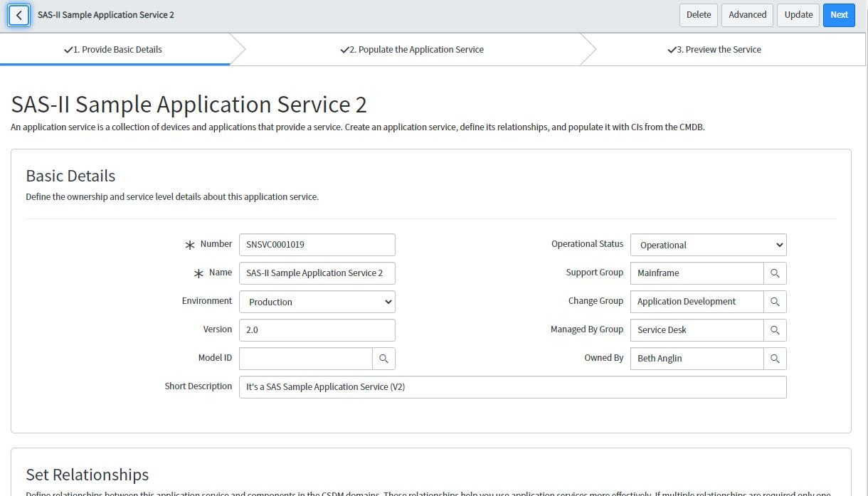Click the Advanced button
868x496 pixels.
coord(747,15)
